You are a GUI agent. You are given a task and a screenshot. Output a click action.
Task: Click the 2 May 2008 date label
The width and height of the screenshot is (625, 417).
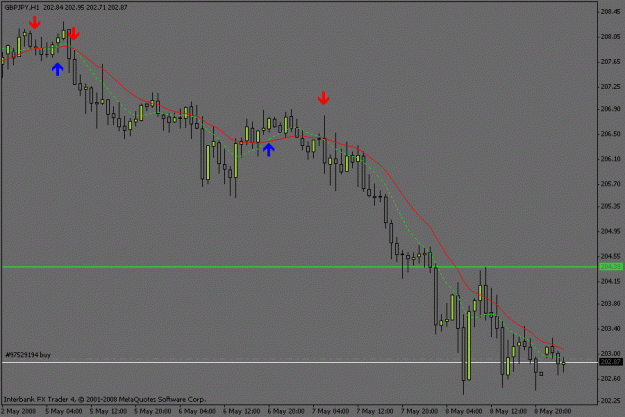click(19, 411)
